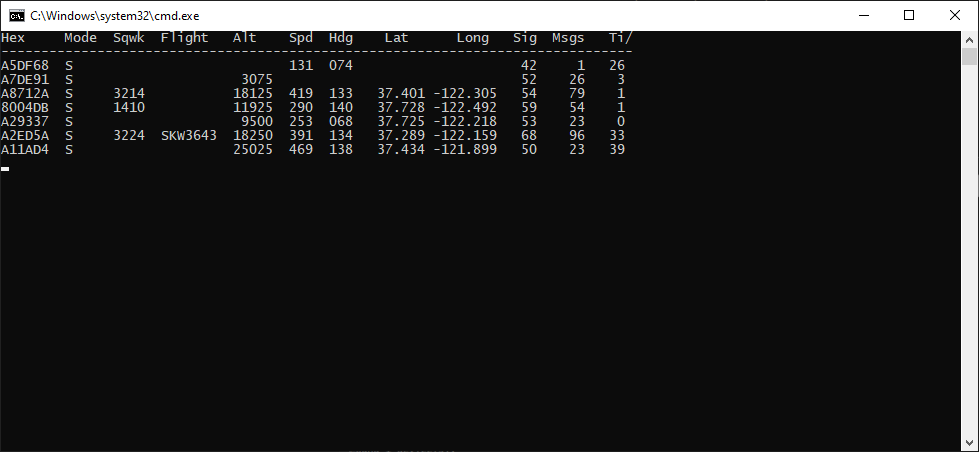Click speed value 131
Image resolution: width=979 pixels, height=452 pixels.
coord(301,66)
